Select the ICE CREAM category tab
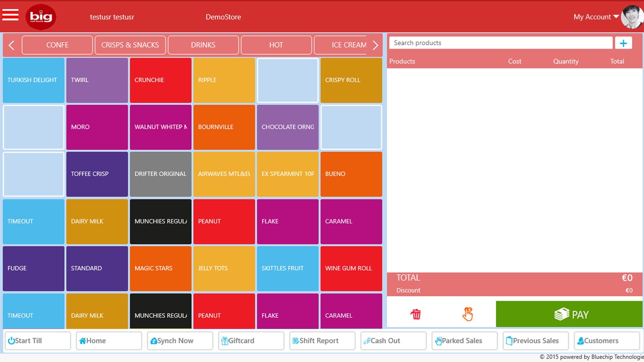 click(x=340, y=45)
